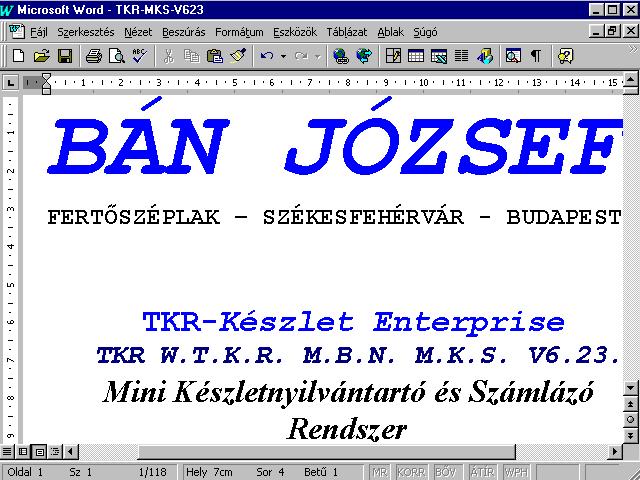Undo the last action

tap(267, 56)
